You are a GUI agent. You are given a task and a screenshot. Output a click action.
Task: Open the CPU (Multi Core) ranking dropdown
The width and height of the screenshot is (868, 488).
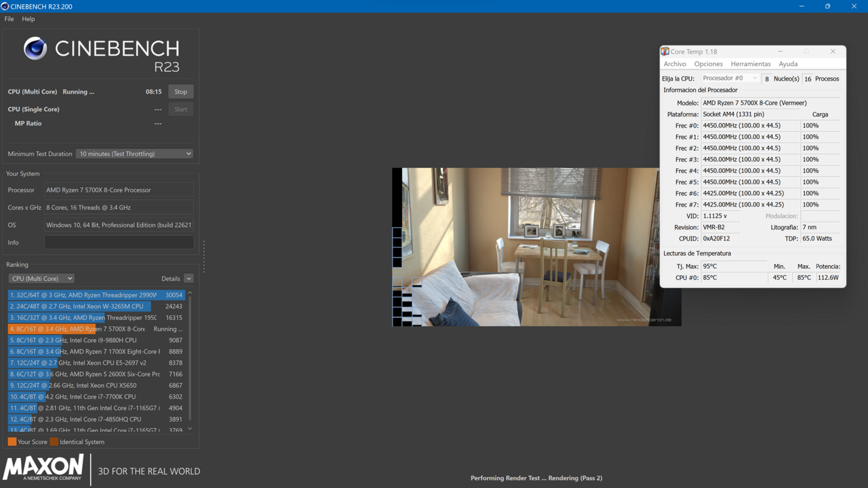[x=41, y=279]
